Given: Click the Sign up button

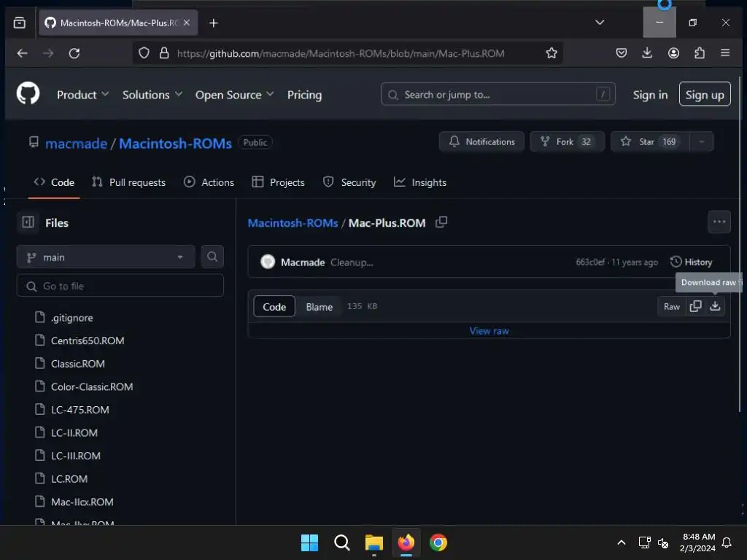Looking at the screenshot, I should coord(705,94).
